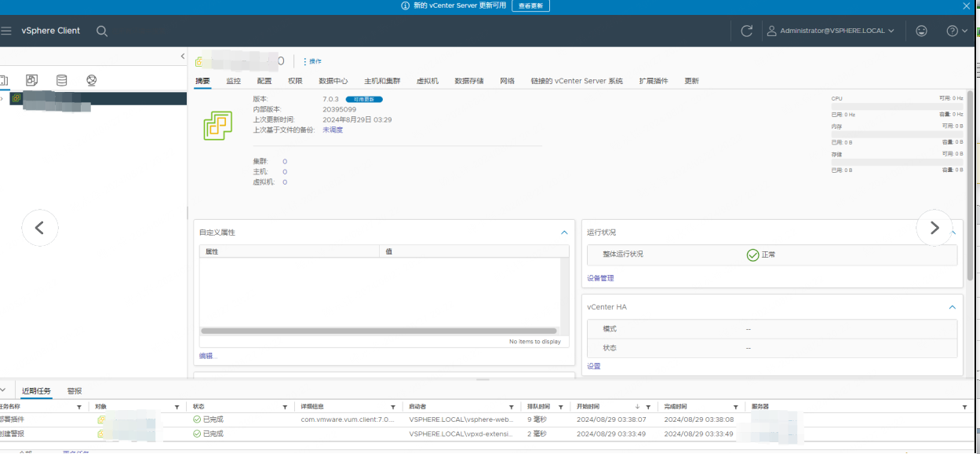The height and width of the screenshot is (454, 980).
Task: Open the 网络 tab
Action: tap(508, 81)
